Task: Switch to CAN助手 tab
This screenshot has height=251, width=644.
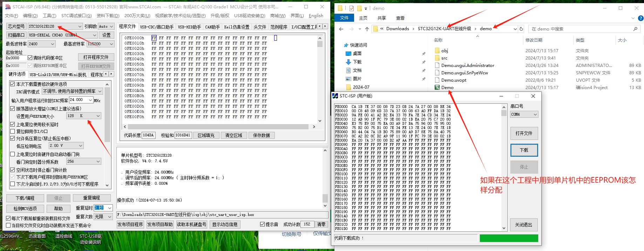Action: click(x=212, y=27)
